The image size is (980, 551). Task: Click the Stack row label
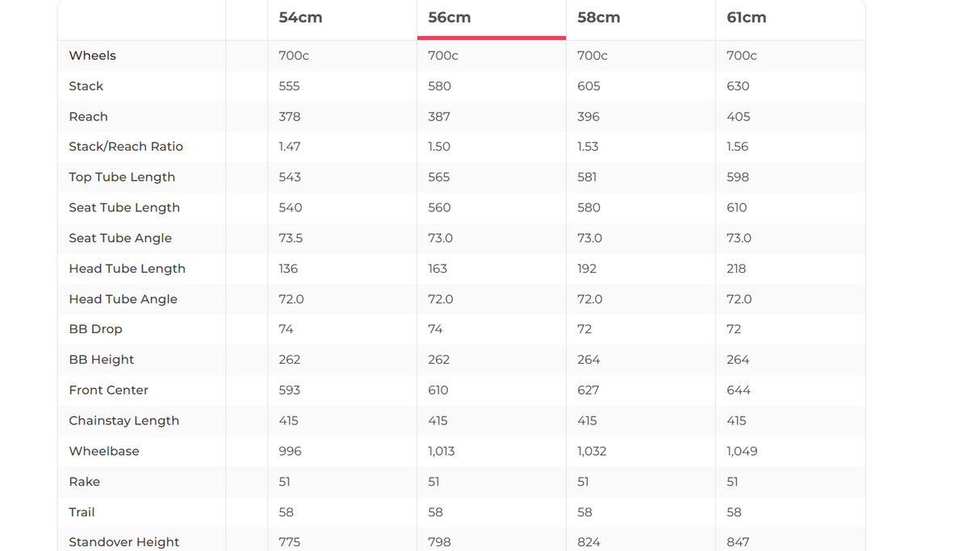[86, 86]
